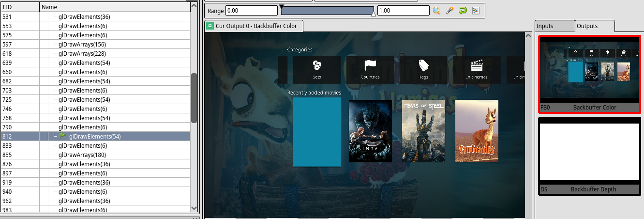
Task: Select event 919 glDrawElements(36)
Action: tap(95, 183)
